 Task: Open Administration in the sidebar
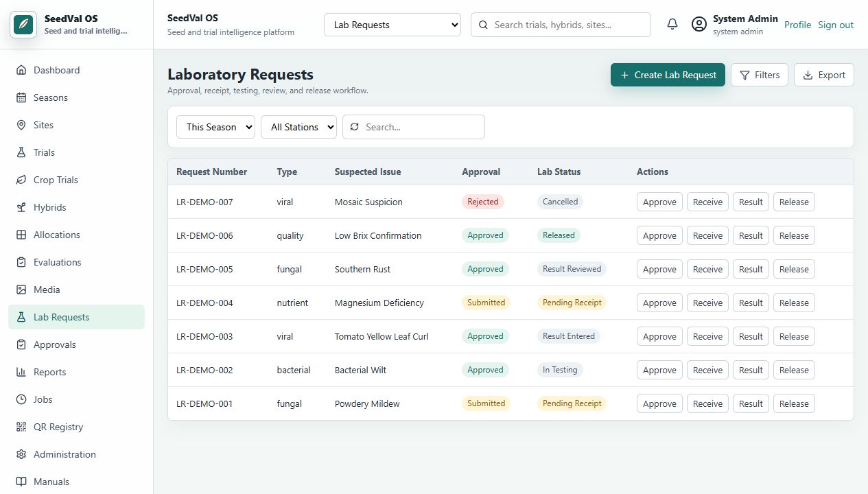click(x=76, y=454)
